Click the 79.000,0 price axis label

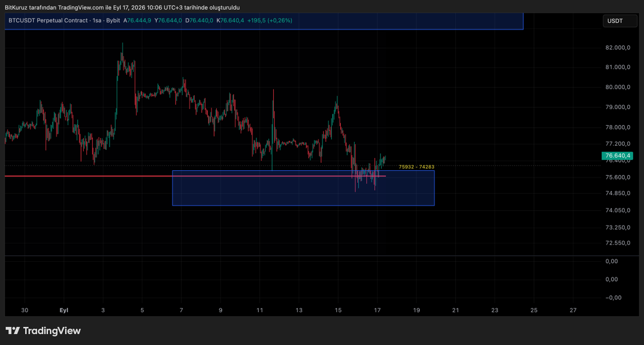(x=617, y=107)
